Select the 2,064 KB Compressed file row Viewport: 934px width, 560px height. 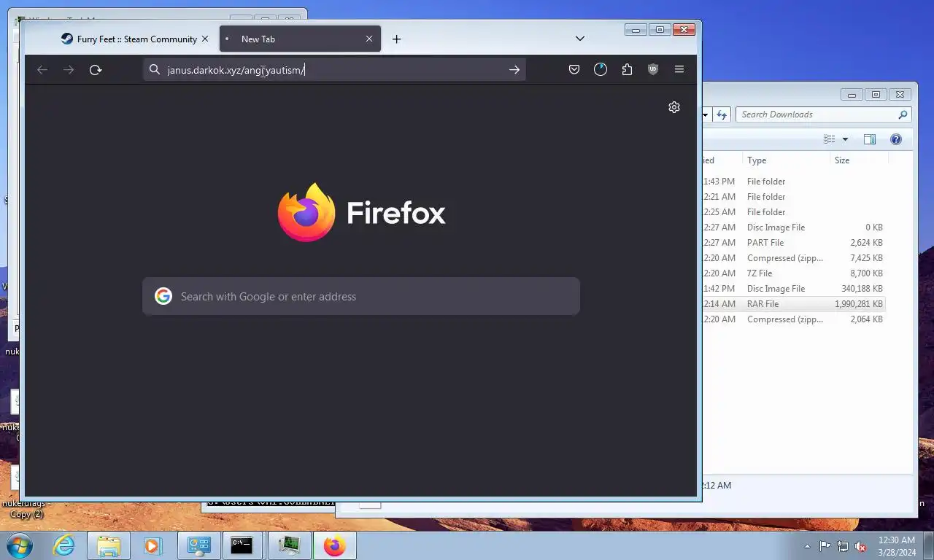coord(794,319)
